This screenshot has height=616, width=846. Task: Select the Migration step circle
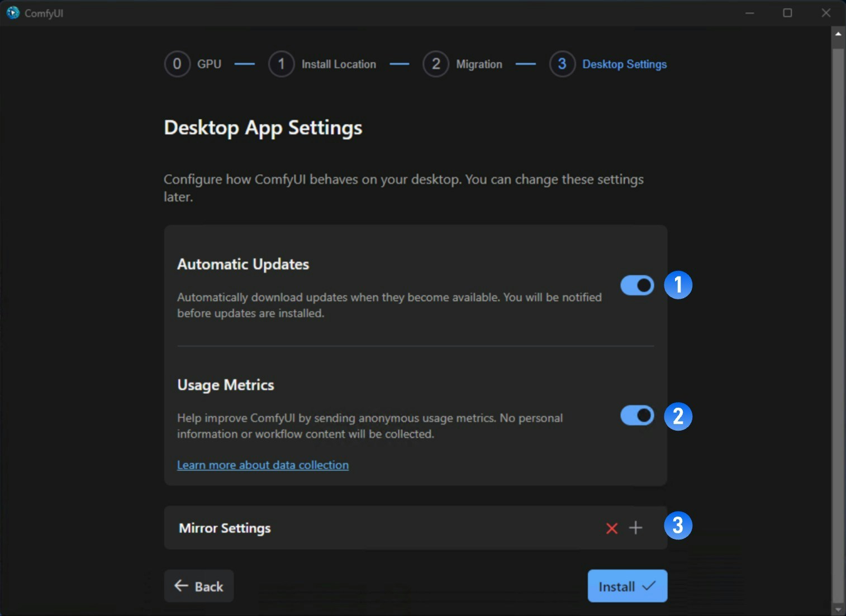pyautogui.click(x=436, y=64)
